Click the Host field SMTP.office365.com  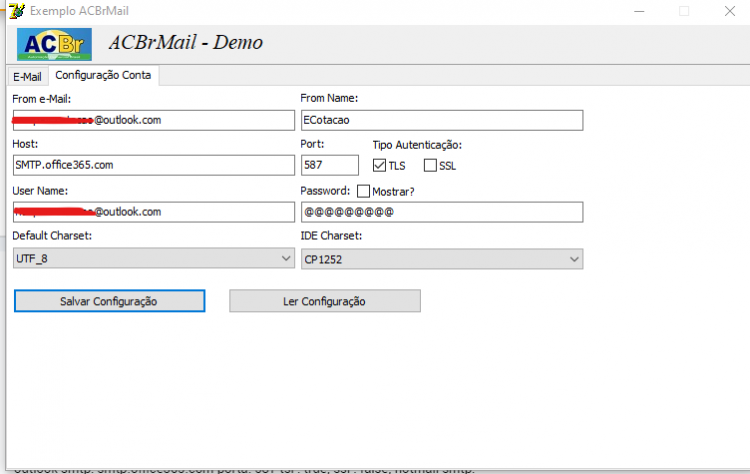154,165
